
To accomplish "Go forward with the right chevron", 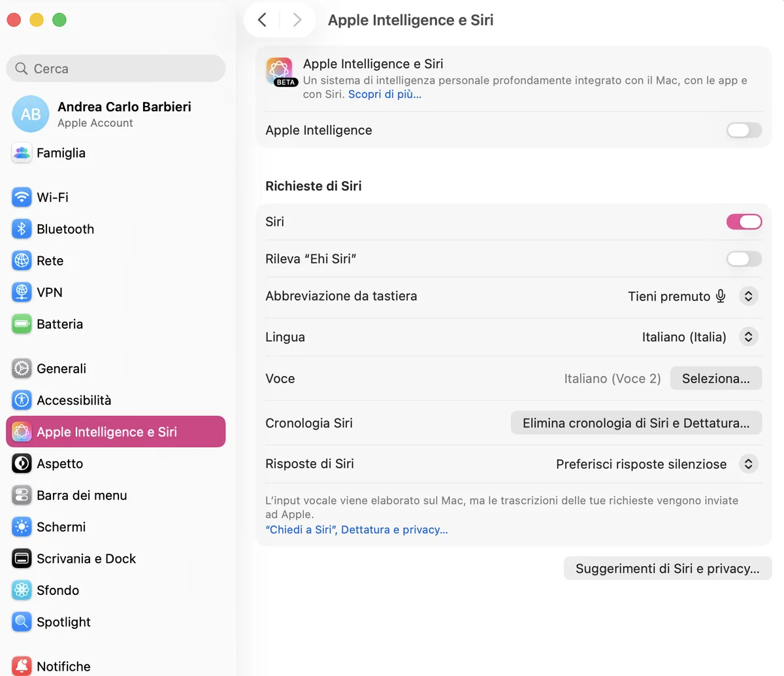I will tap(297, 20).
